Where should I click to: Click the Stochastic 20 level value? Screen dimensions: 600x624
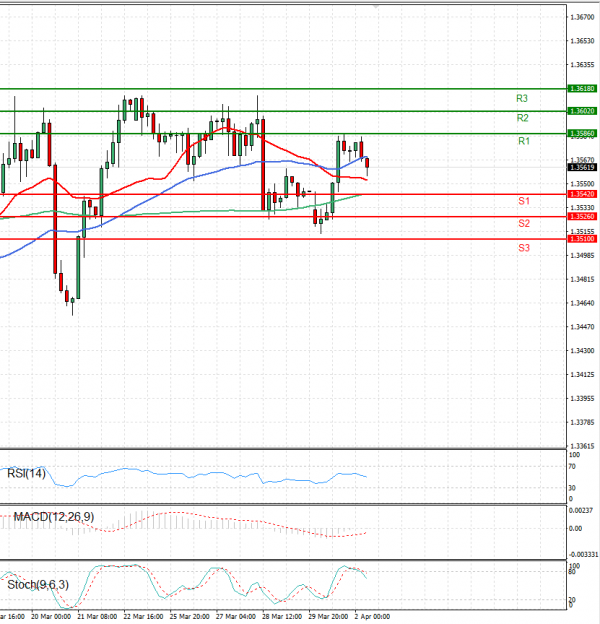pos(572,600)
